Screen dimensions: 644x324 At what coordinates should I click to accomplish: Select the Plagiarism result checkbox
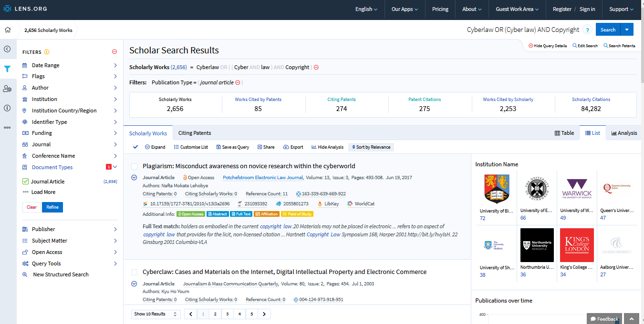click(134, 166)
